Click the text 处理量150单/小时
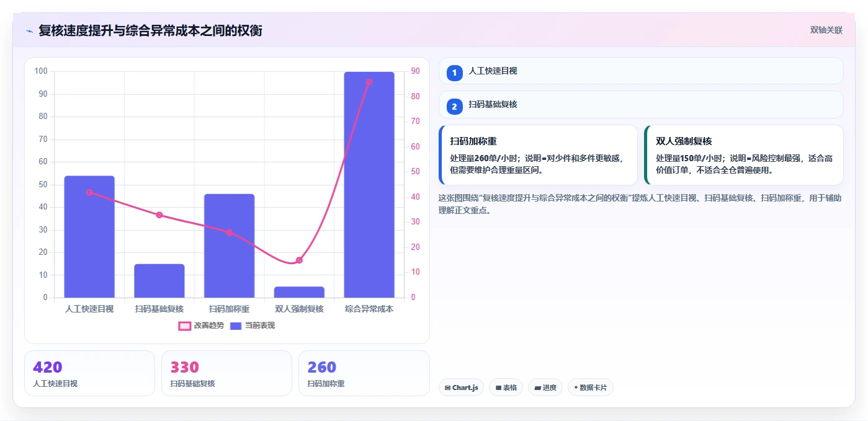This screenshot has height=421, width=868. pyautogui.click(x=691, y=158)
